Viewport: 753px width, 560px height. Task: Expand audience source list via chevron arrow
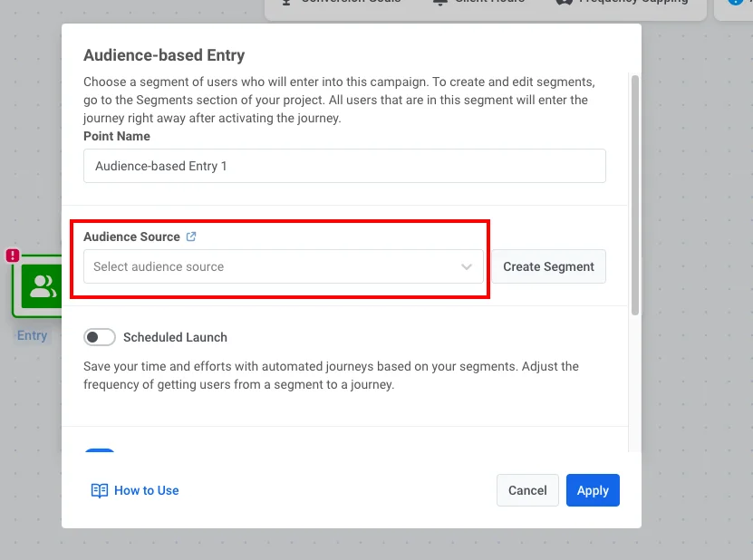click(x=467, y=266)
